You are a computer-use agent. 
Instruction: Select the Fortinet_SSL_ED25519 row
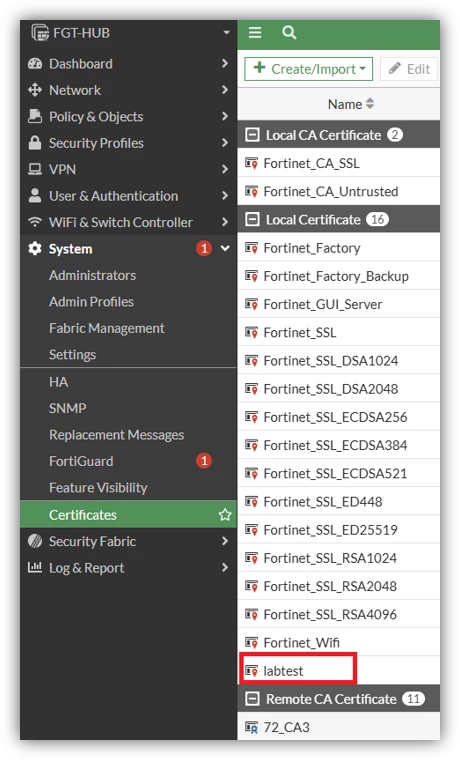339,530
